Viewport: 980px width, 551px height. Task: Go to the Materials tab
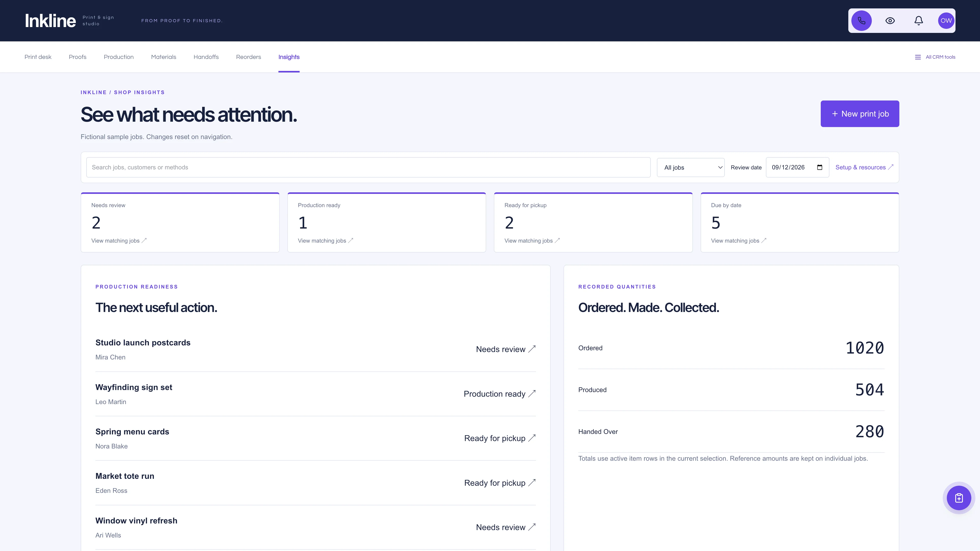click(x=164, y=57)
